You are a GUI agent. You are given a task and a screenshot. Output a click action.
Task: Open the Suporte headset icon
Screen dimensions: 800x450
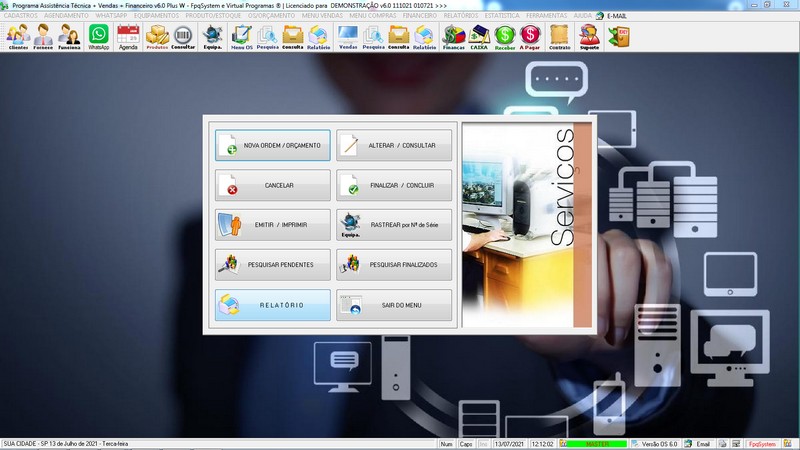click(x=589, y=37)
